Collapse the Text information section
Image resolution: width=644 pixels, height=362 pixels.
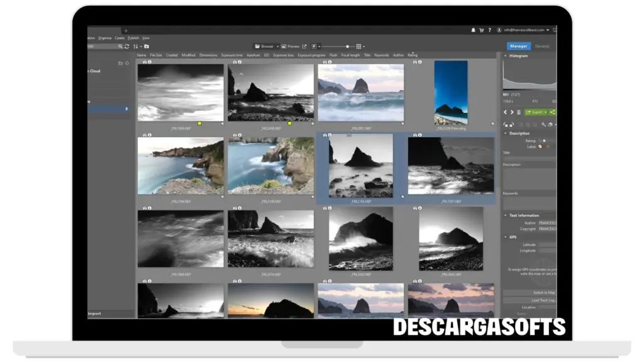click(505, 216)
